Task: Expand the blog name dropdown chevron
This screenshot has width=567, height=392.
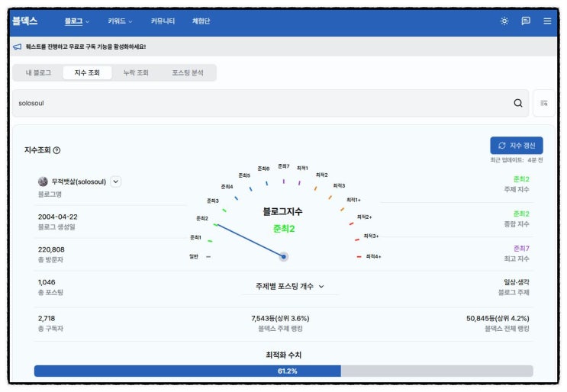Action: pyautogui.click(x=116, y=182)
